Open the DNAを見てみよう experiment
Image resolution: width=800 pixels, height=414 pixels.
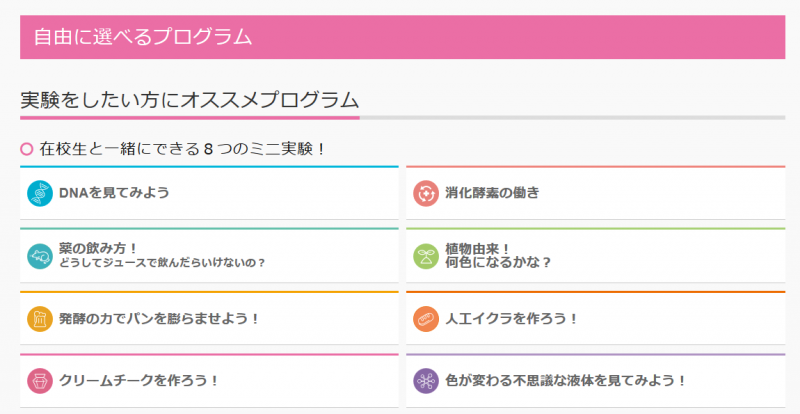(114, 193)
